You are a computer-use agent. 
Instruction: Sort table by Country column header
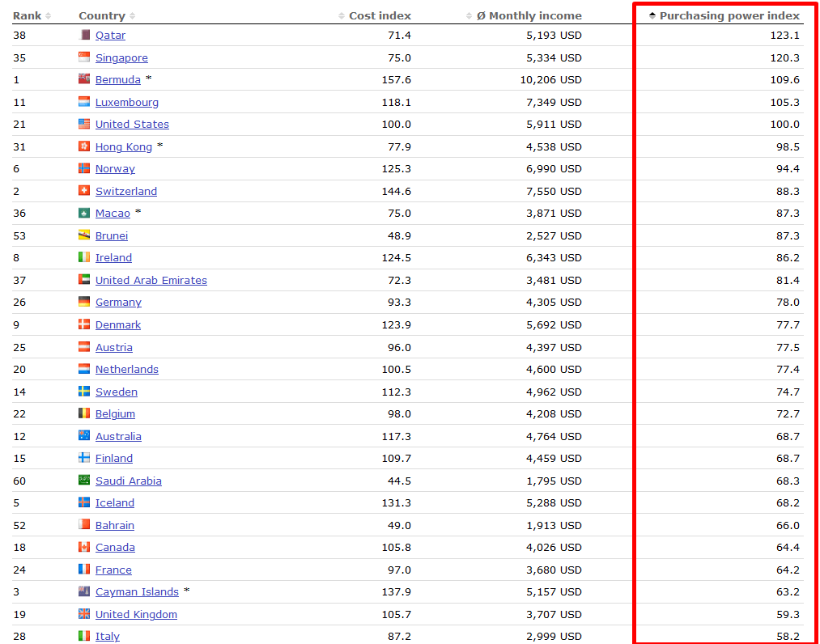tap(107, 15)
